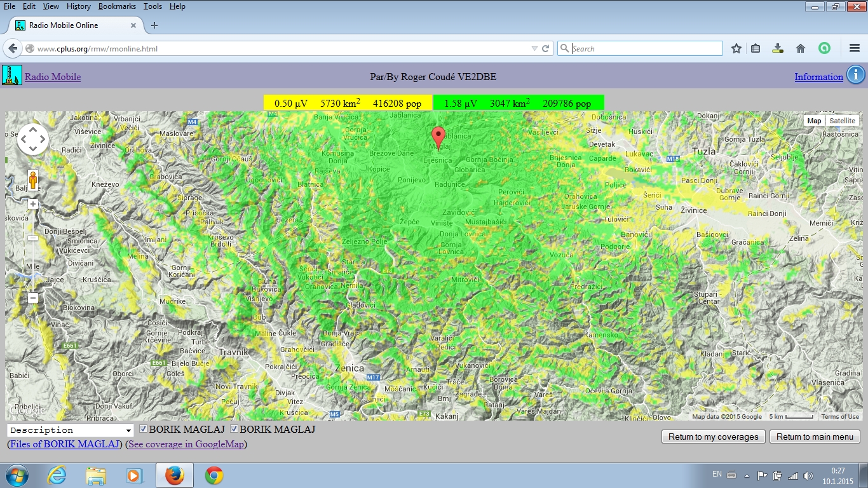Screen dimensions: 868x488
Task: Toggle the first BORIK MAGLAJ checkbox
Action: click(x=144, y=430)
